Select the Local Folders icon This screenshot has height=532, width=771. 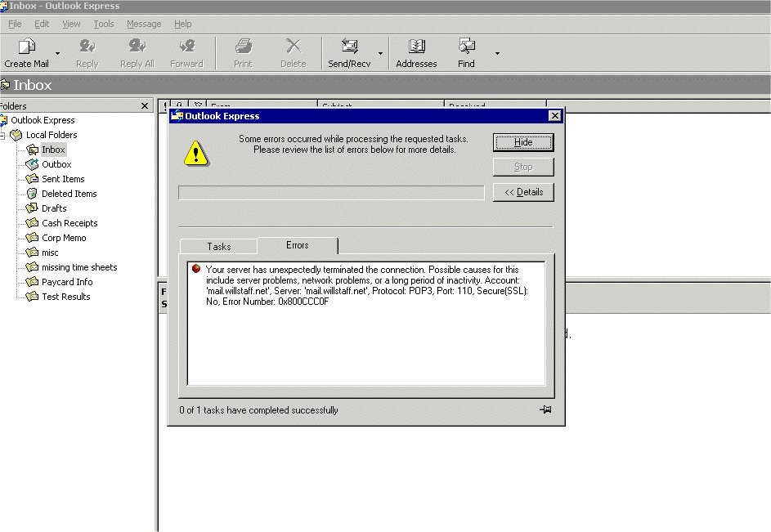pyautogui.click(x=16, y=135)
